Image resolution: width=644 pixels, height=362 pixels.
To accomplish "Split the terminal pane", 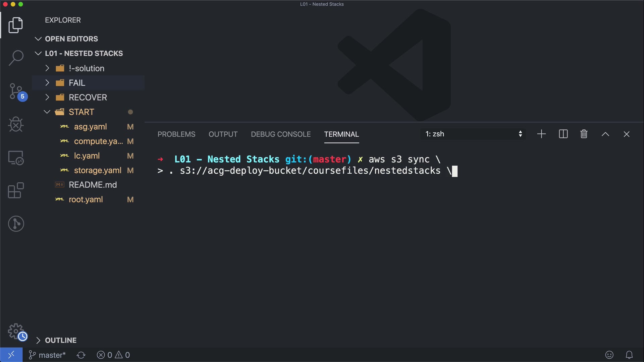I will coord(563,134).
